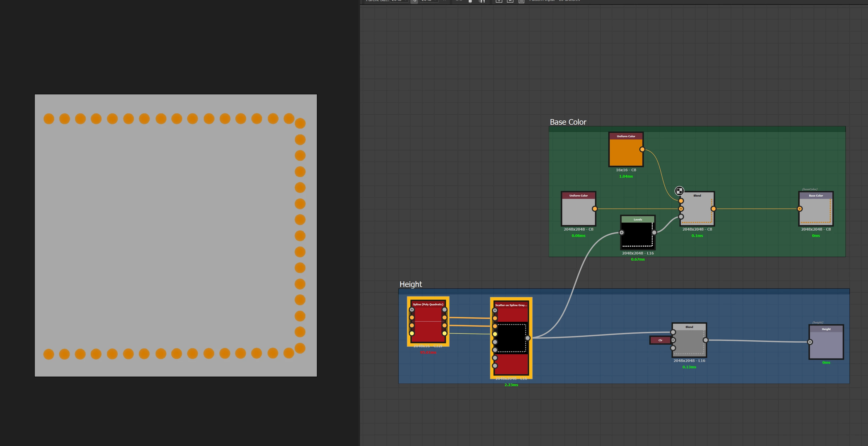Click the small Clr node
The image size is (868, 446).
pos(660,340)
